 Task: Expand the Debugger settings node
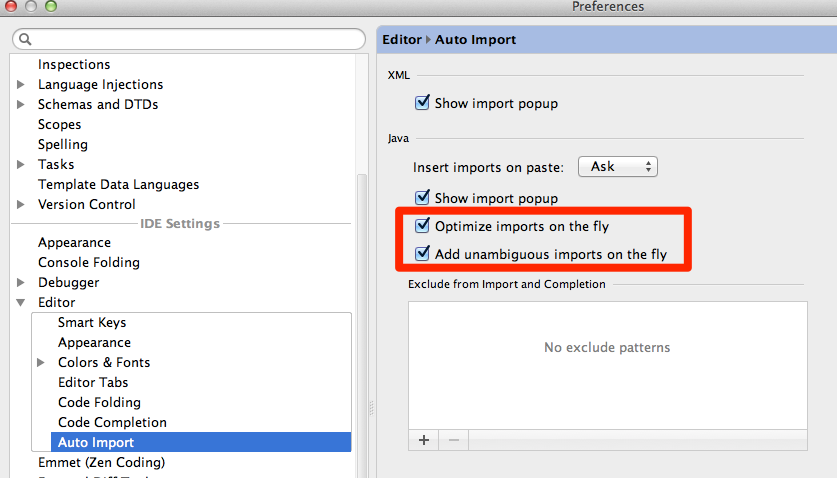[21, 283]
